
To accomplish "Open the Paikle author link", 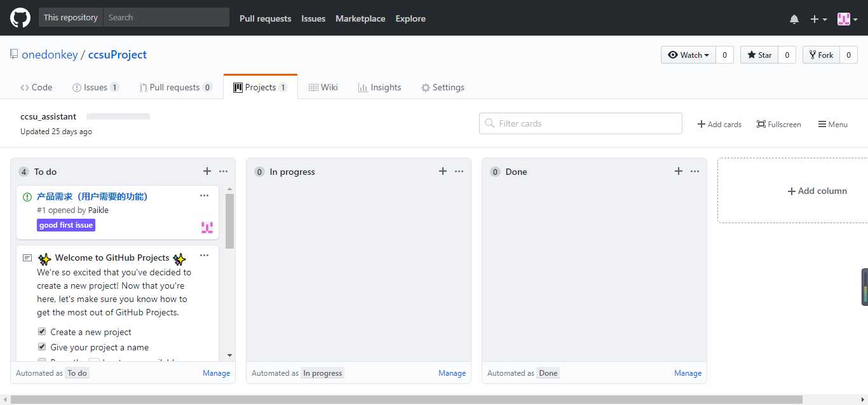I will pyautogui.click(x=98, y=210).
